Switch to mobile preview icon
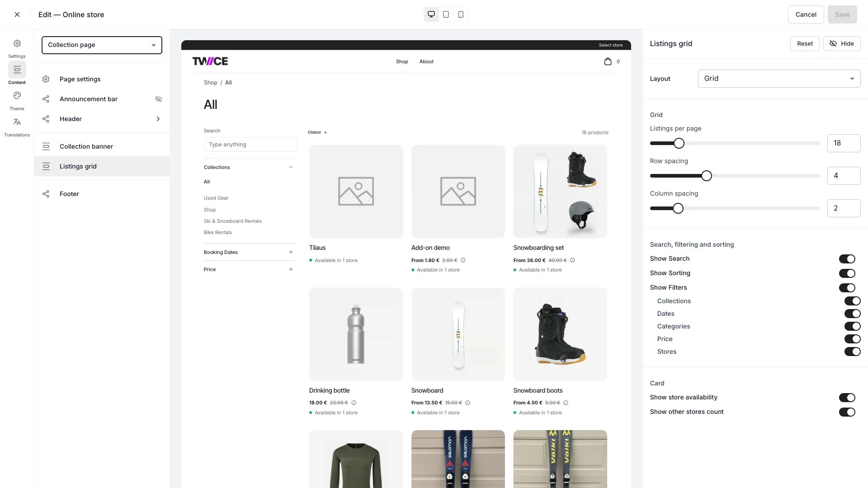The height and width of the screenshot is (488, 868). tap(461, 14)
